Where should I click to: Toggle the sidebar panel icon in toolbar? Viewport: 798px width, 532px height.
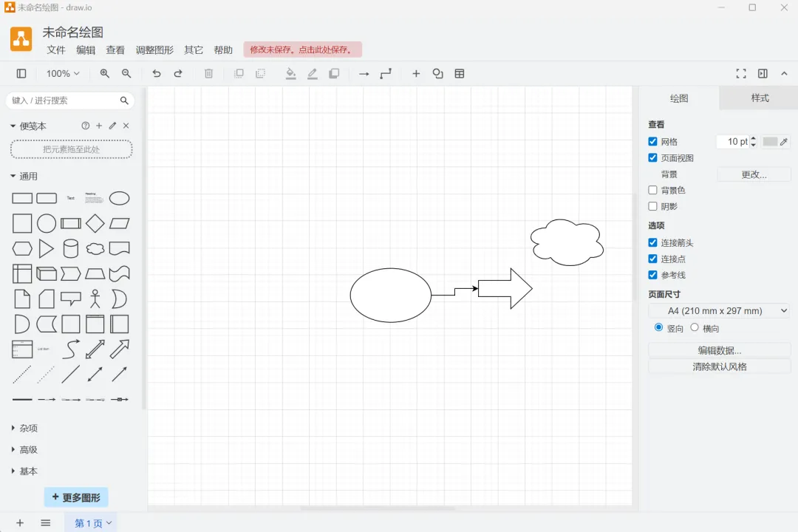click(21, 74)
